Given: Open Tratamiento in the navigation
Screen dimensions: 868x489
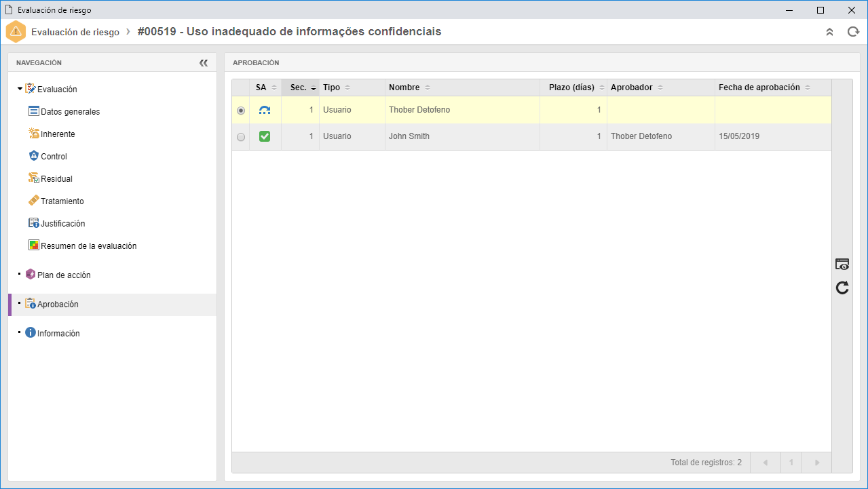Looking at the screenshot, I should point(56,201).
